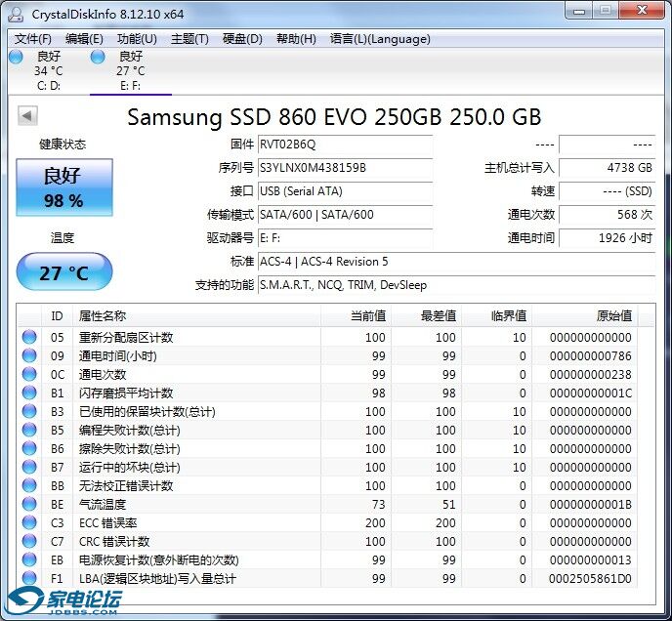Click status orb for attribute 09
This screenshot has height=621, width=672.
click(x=29, y=355)
